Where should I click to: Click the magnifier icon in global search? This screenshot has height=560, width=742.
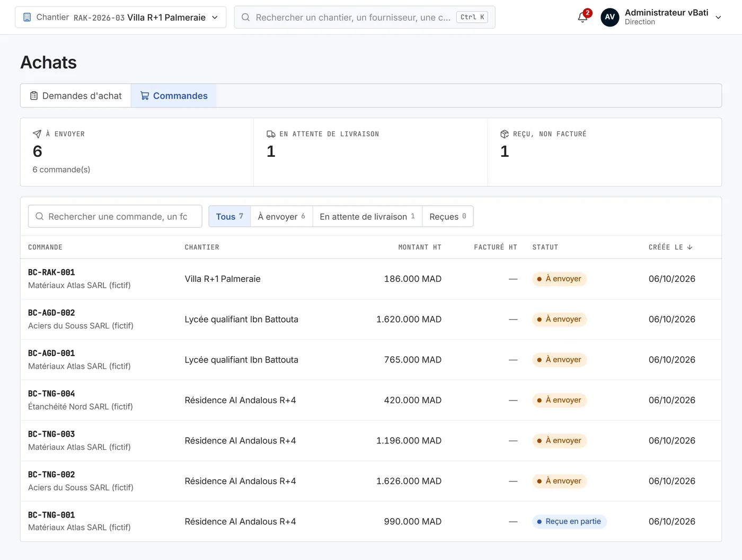246,17
